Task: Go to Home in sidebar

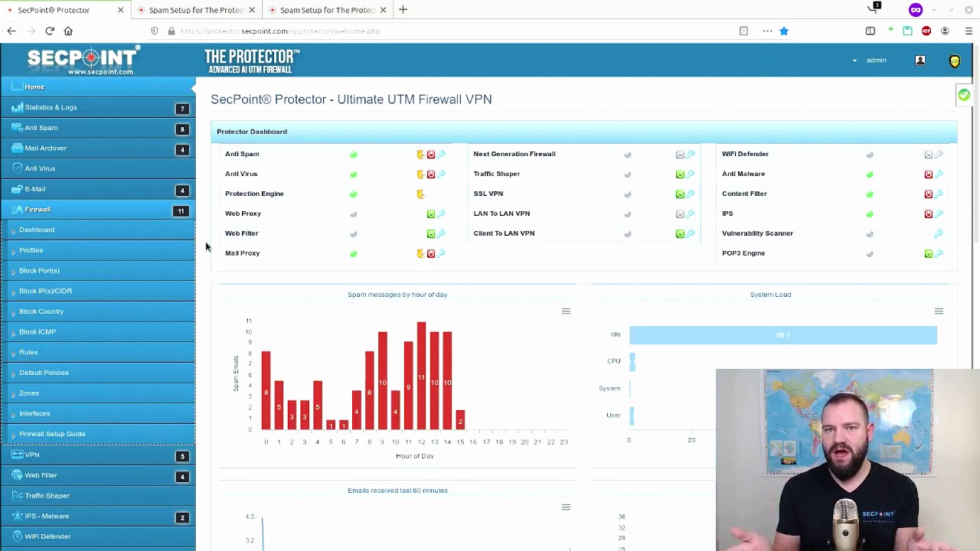Action: (98, 87)
